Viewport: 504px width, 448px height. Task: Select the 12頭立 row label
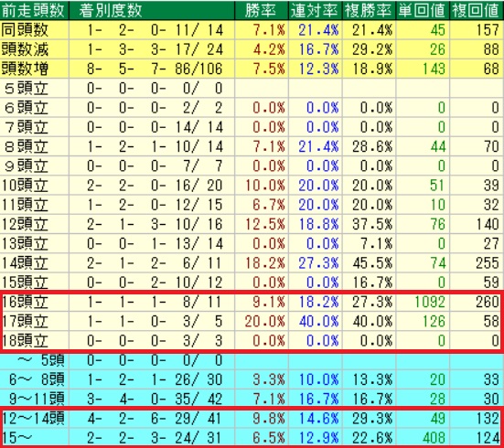click(25, 224)
